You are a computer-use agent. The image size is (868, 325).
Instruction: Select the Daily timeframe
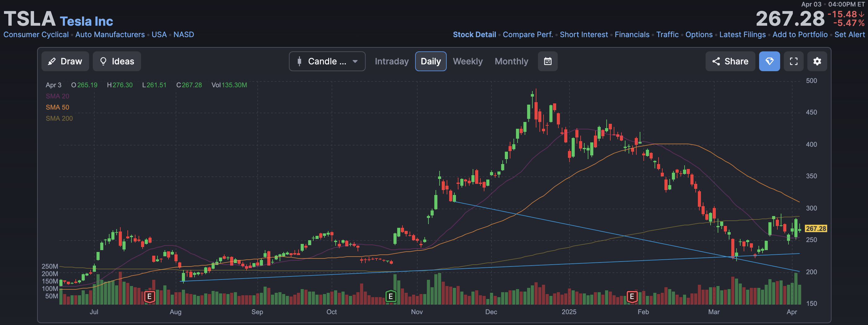tap(431, 61)
